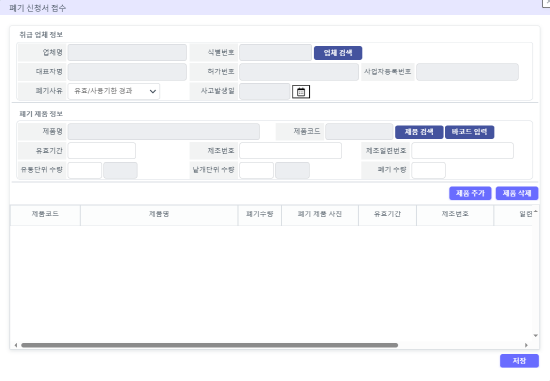Viewport: 550px width, 381px height.
Task: Open the 폐기사유 dropdown
Action: click(114, 91)
